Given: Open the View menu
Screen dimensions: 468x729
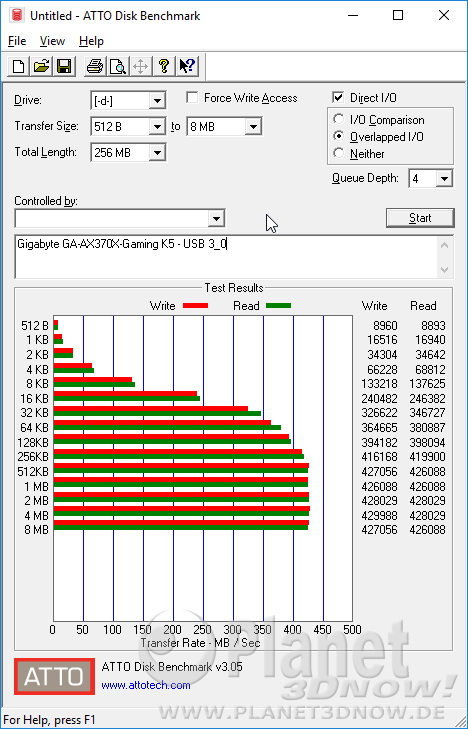Looking at the screenshot, I should click(x=52, y=41).
